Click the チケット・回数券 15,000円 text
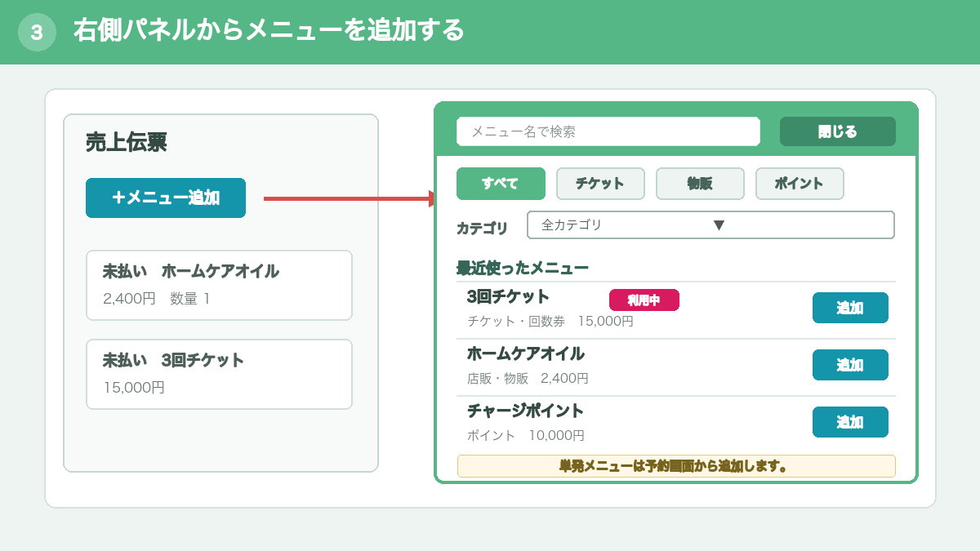Viewport: 980px width, 551px height. pyautogui.click(x=550, y=322)
